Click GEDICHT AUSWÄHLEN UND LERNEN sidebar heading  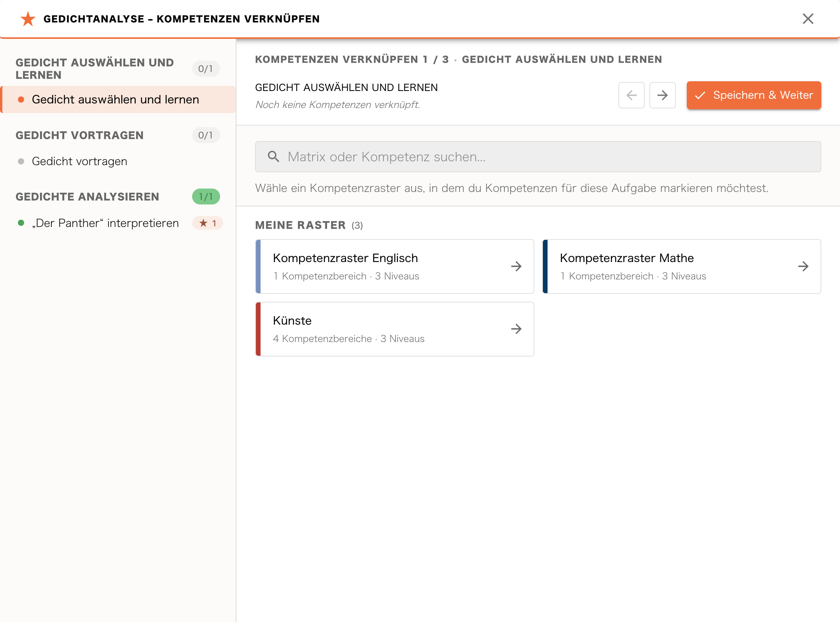94,69
